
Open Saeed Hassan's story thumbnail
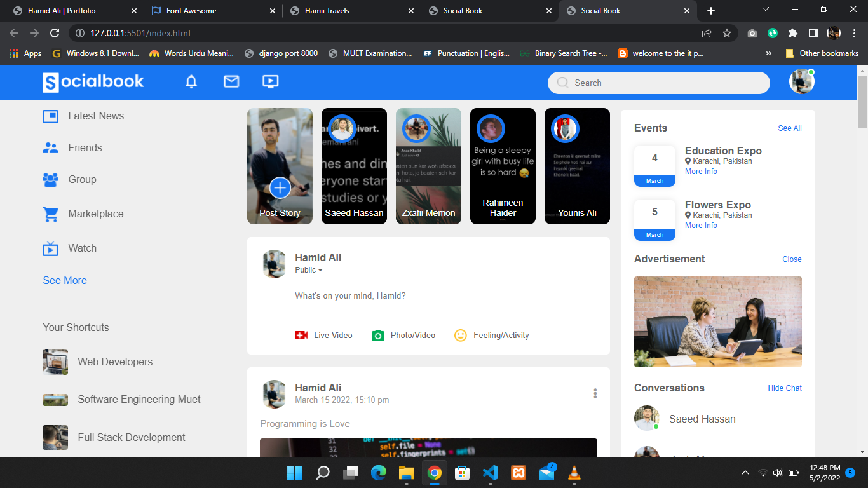(x=354, y=166)
